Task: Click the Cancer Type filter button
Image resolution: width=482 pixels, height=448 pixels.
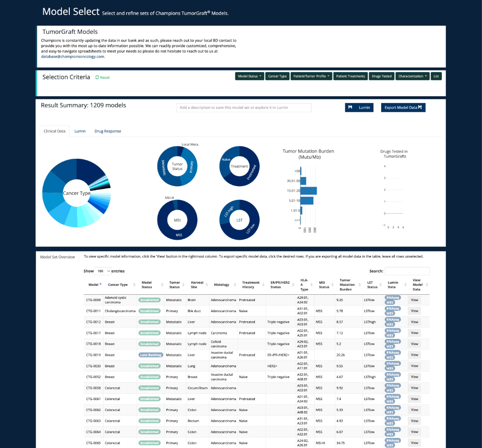Action: coord(277,76)
